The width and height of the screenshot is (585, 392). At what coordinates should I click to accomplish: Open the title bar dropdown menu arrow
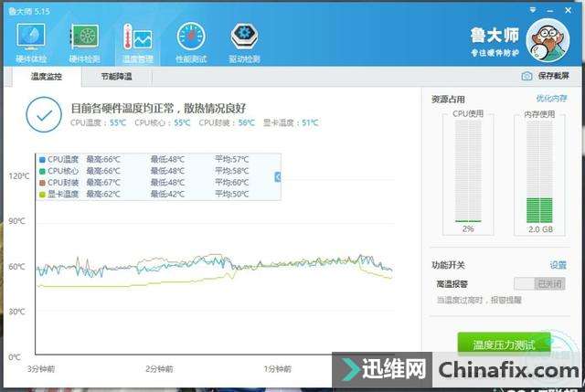533,10
